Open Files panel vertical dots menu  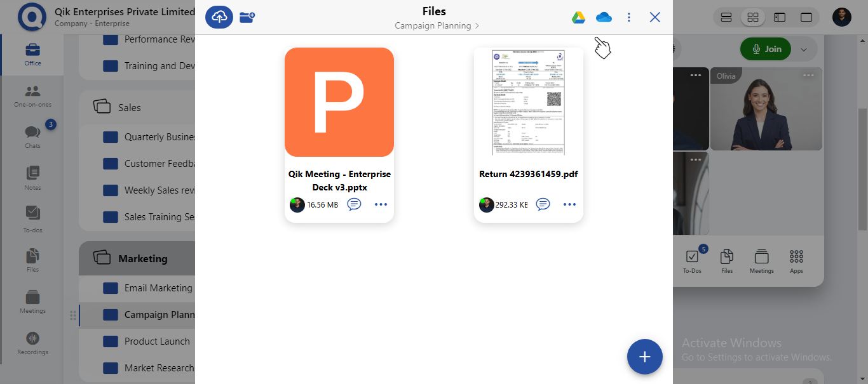[629, 17]
